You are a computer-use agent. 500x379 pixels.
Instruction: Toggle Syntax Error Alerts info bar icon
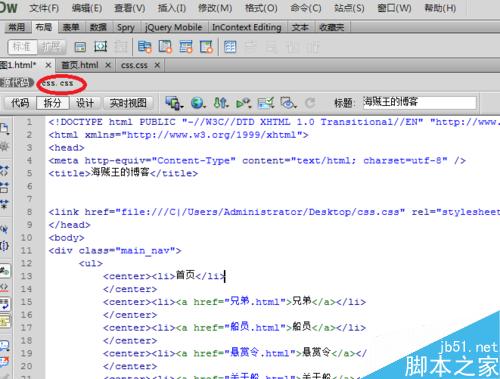[5, 321]
